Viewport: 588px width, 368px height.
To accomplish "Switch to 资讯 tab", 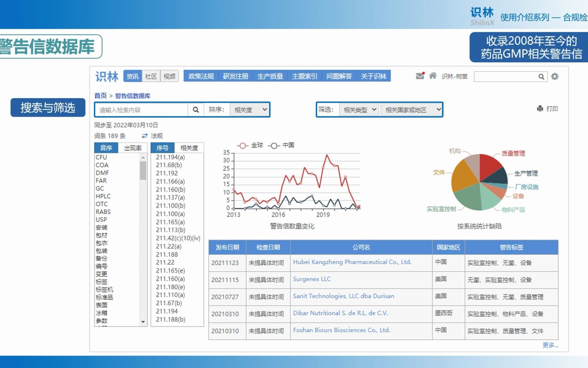I will [132, 76].
